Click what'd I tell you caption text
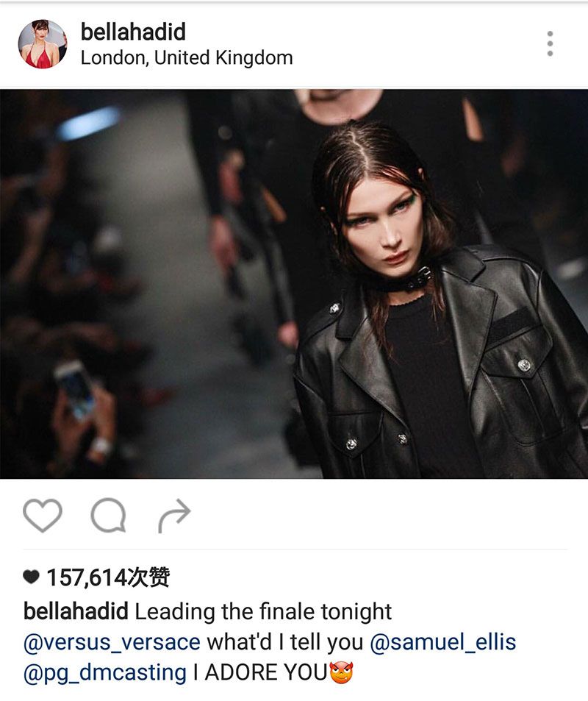The height and width of the screenshot is (701, 588). pos(285,642)
